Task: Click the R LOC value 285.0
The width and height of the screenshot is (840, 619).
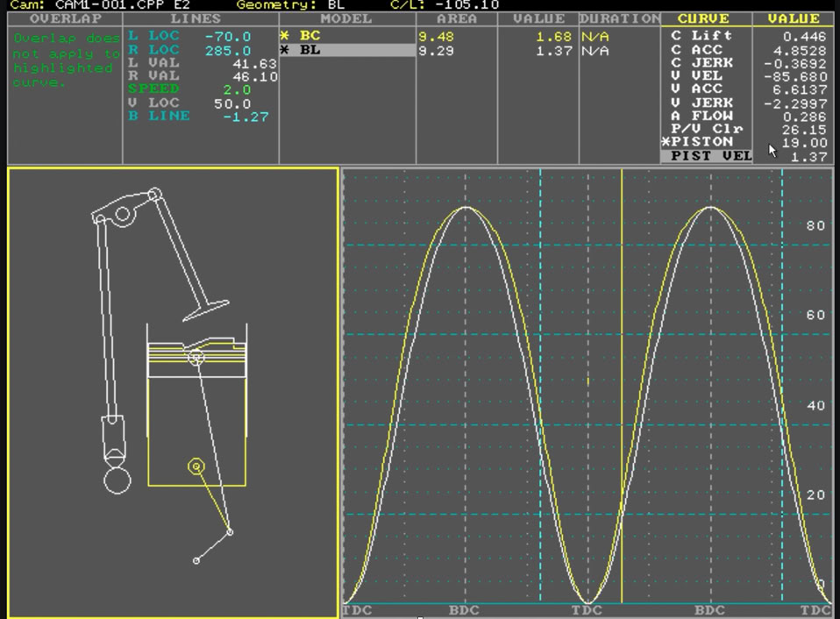Action: (x=227, y=51)
